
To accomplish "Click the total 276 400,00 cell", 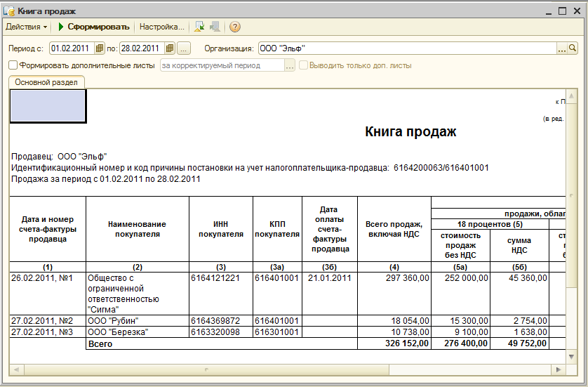I will 461,343.
